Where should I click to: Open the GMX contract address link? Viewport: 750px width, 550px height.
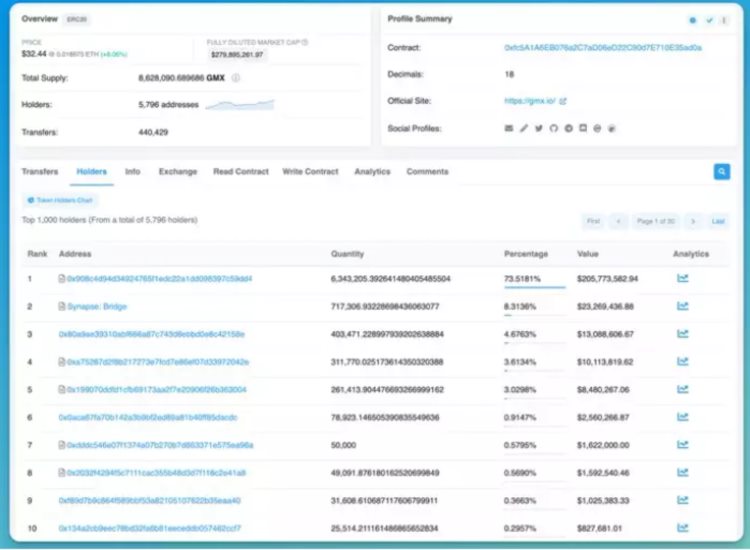click(x=603, y=47)
